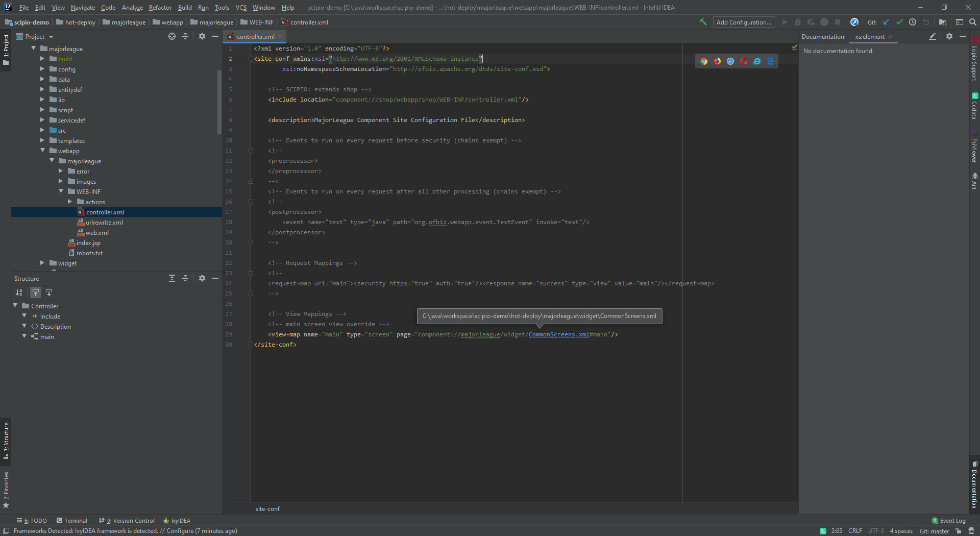Open Project Structure icon in toolbar
Screen dimensions: 980x536
click(x=942, y=22)
